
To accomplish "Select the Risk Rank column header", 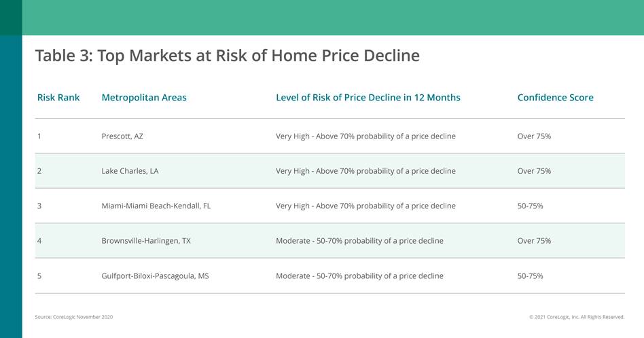I will (x=58, y=98).
